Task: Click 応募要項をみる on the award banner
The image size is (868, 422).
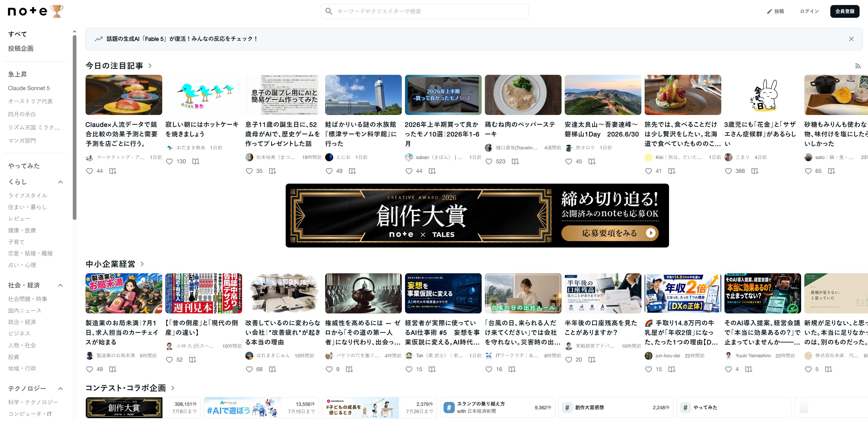Action: click(x=609, y=233)
